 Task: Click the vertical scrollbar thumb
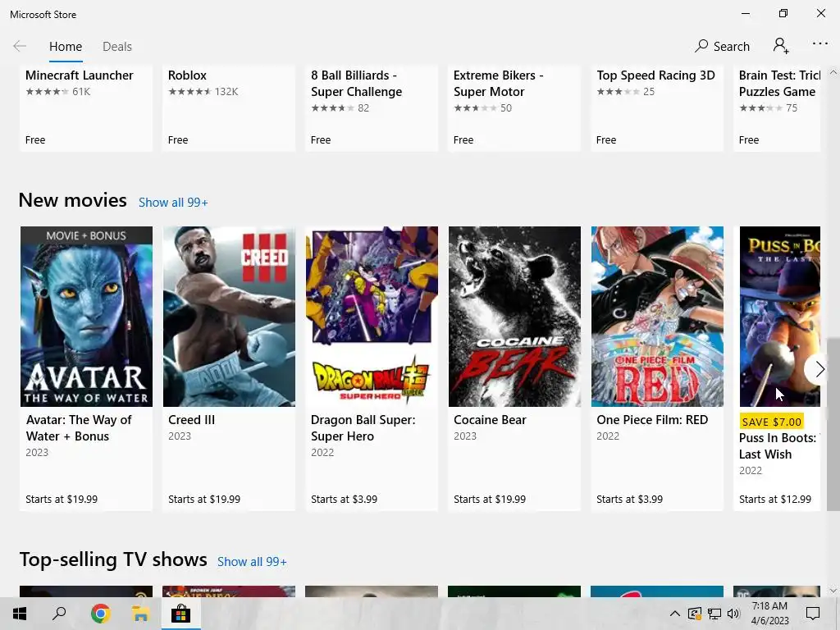833,424
